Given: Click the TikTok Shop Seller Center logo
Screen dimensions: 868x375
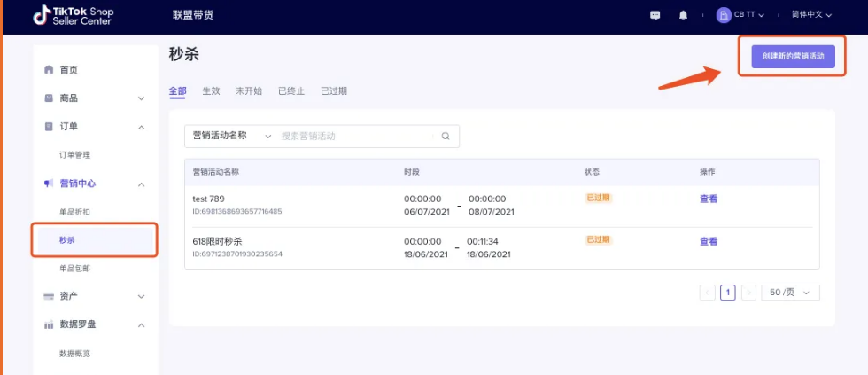Looking at the screenshot, I should click(73, 15).
